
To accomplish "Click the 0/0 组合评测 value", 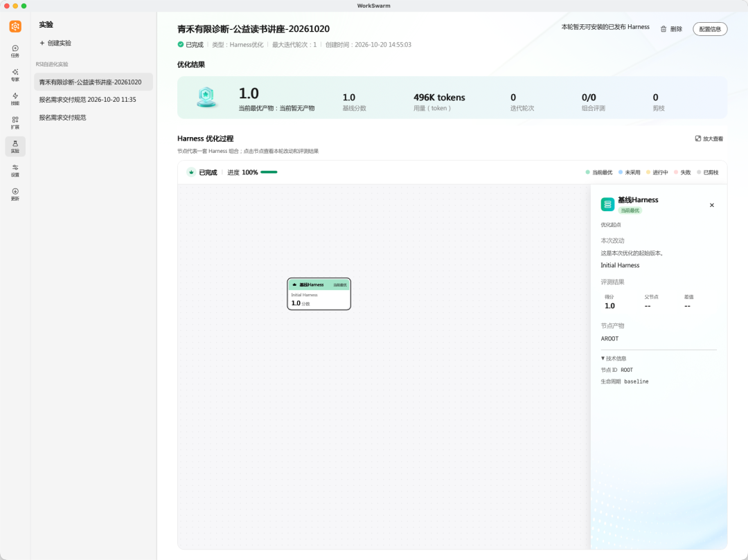I will [x=589, y=97].
